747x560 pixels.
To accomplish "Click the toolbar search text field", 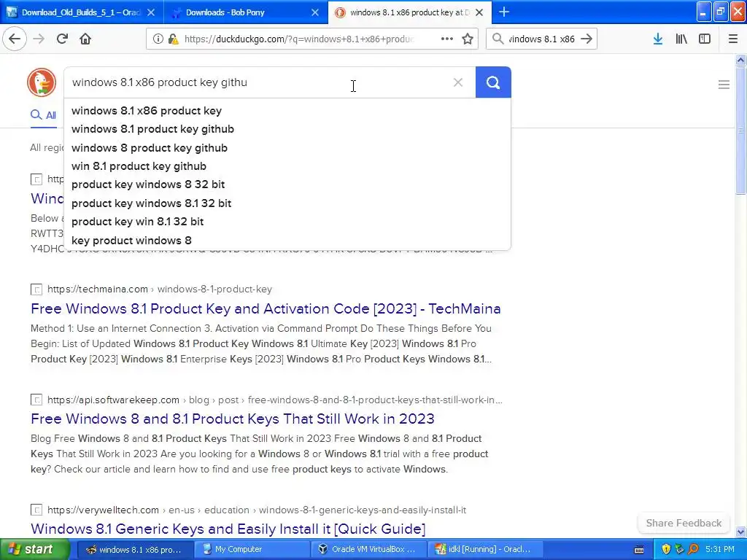I will coord(541,39).
